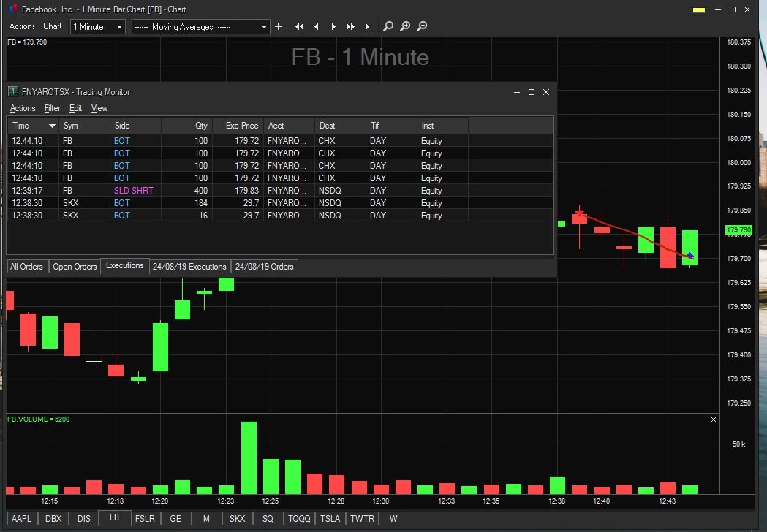Viewport: 767px width, 532px height.
Task: Switch chart to M symbol tab
Action: [x=206, y=518]
